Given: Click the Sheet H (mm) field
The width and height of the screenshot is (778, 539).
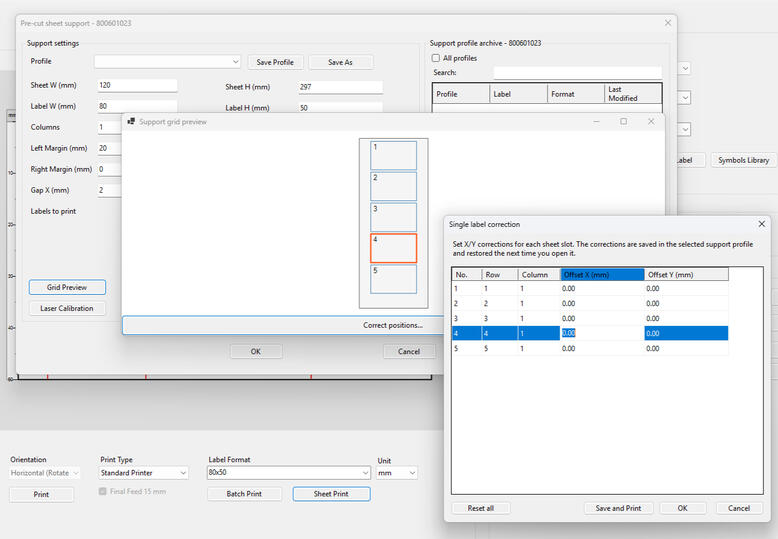Looking at the screenshot, I should [340, 87].
